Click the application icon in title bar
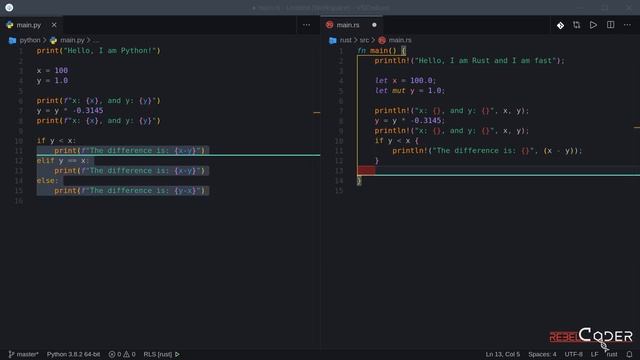This screenshot has width=640, height=360. pos(9,7)
